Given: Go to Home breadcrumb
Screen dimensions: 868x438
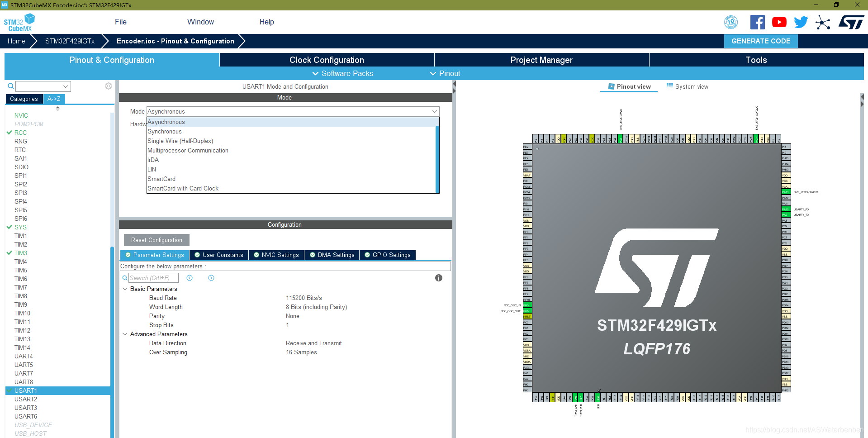Looking at the screenshot, I should [x=16, y=41].
